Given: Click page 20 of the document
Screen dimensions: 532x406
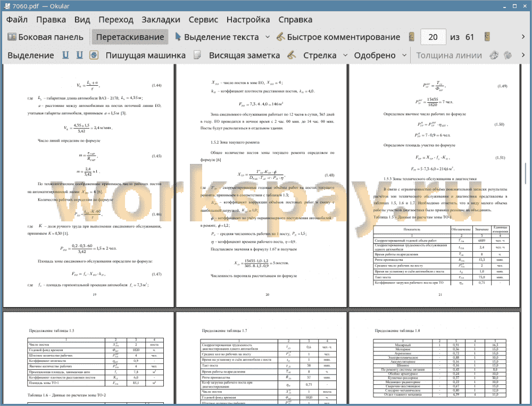Looking at the screenshot, I should 261,186.
